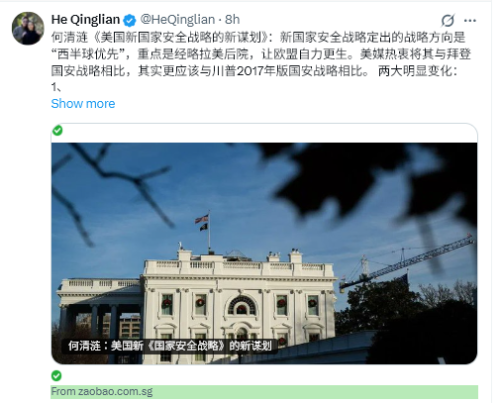The width and height of the screenshot is (500, 403).
Task: Click He Qinglian's profile avatar
Action: pos(28,28)
